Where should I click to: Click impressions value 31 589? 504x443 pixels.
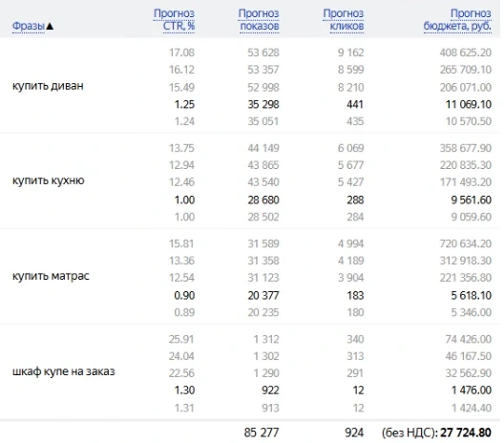pyautogui.click(x=263, y=243)
